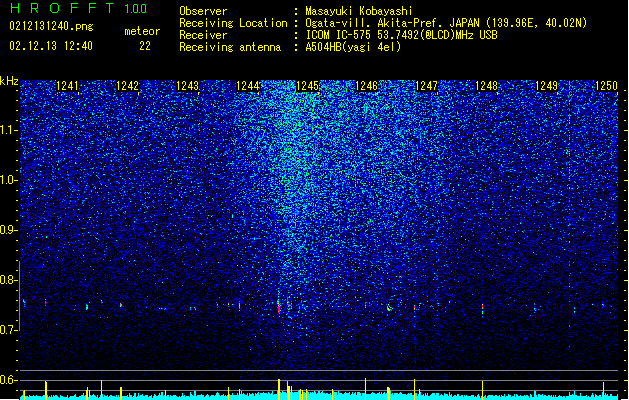Click the 1.1 frequency axis label

[x=9, y=130]
